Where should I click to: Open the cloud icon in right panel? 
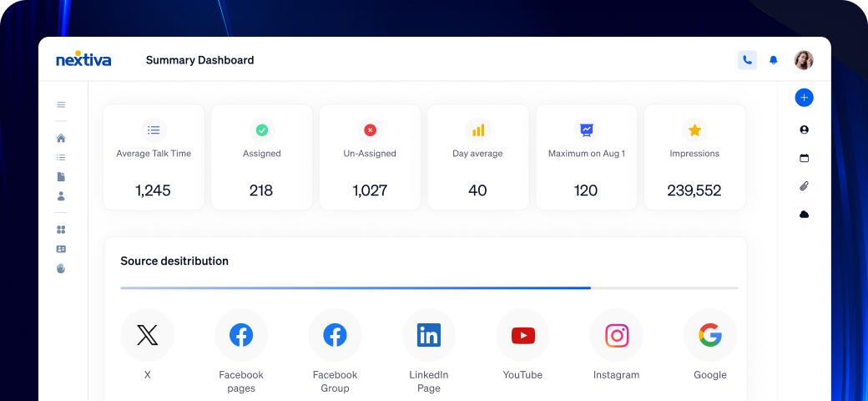pos(804,215)
